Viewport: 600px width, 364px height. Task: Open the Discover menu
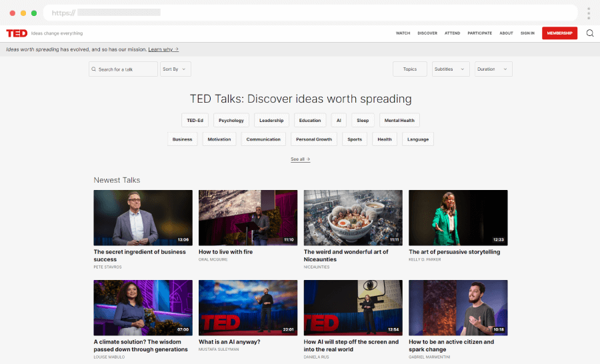click(x=427, y=33)
